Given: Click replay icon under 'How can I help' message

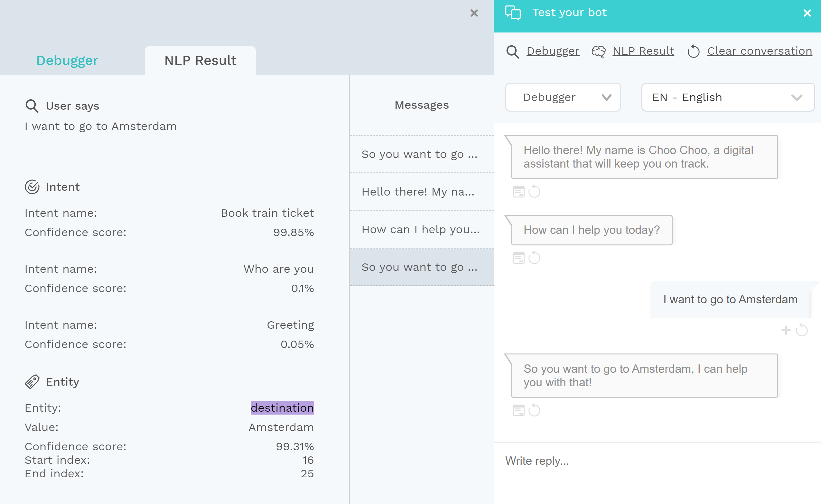Looking at the screenshot, I should coord(535,257).
